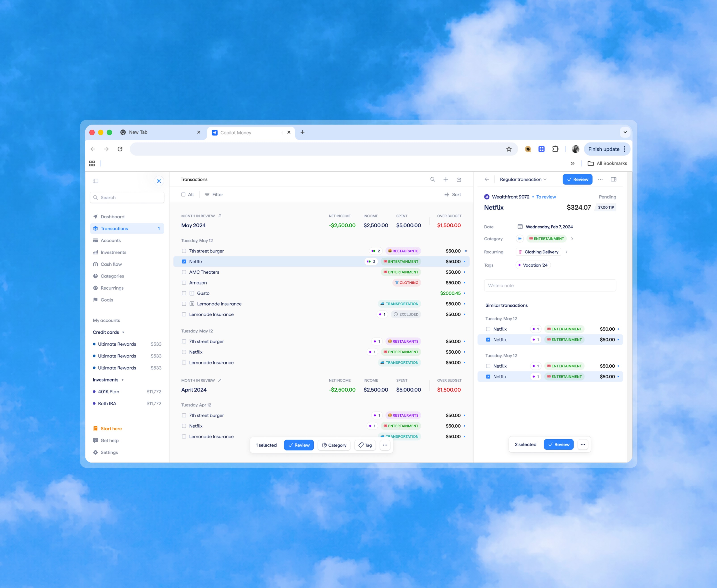Click the export icon in Transactions header
This screenshot has height=588, width=717.
pos(459,179)
